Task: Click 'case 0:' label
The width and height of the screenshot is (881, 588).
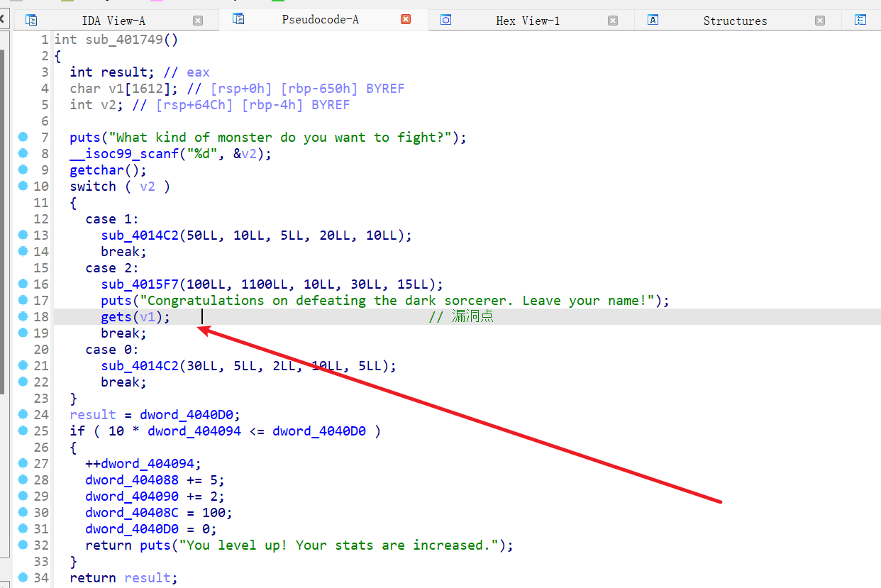Action: [112, 349]
